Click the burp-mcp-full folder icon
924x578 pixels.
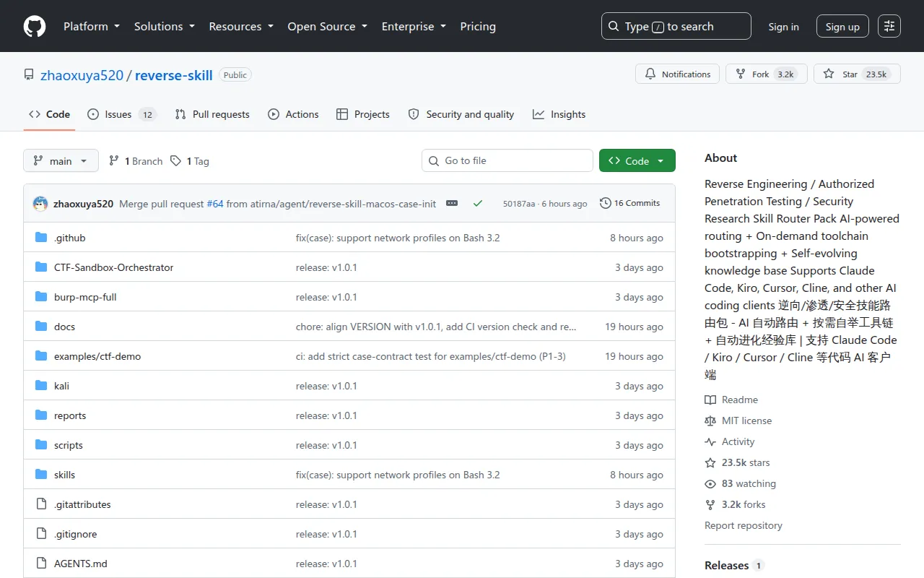click(41, 297)
